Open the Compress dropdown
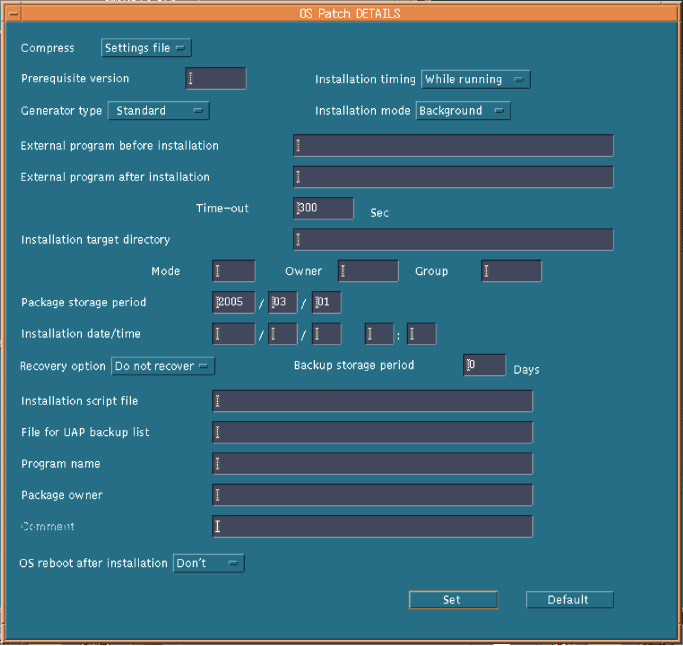This screenshot has width=683, height=646. pyautogui.click(x=146, y=47)
